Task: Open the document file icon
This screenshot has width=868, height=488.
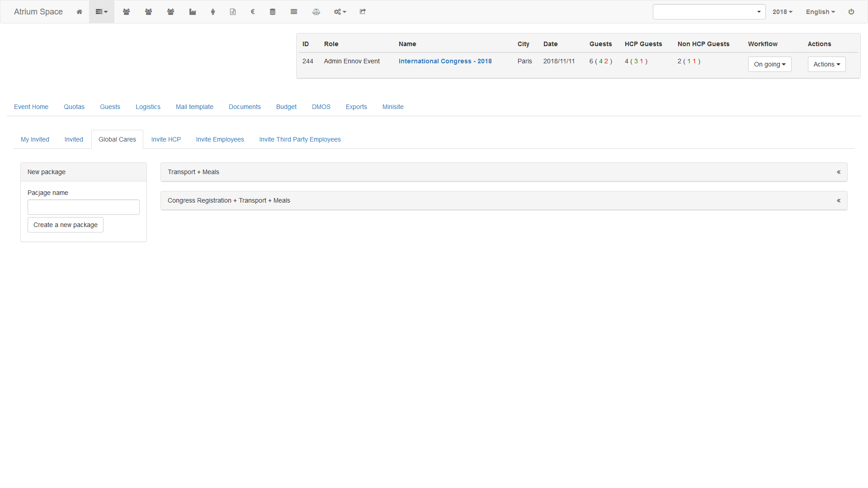Action: 233,12
